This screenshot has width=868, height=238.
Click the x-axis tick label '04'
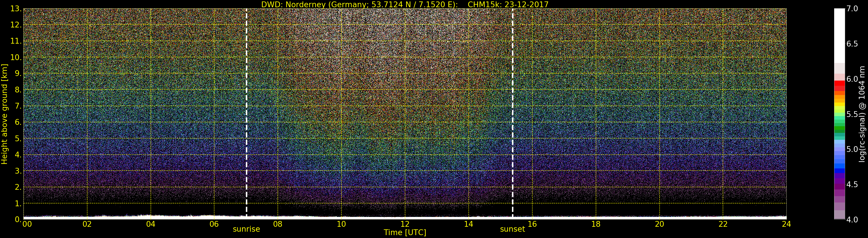pos(151,224)
